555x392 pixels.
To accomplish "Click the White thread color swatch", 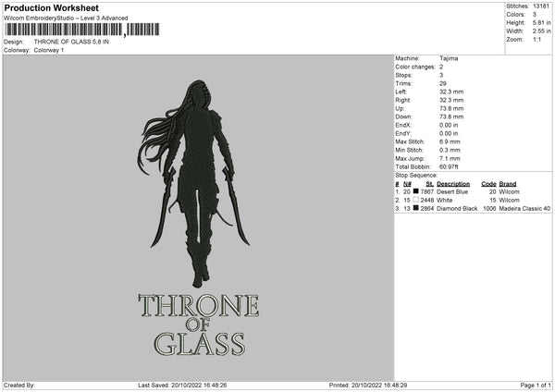I will [x=416, y=200].
